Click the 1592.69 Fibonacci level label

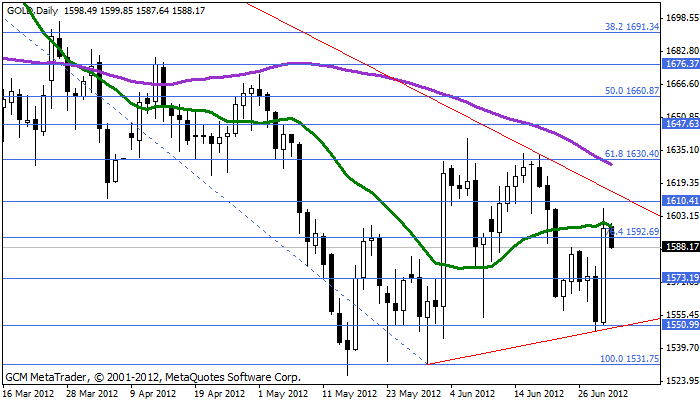point(634,232)
